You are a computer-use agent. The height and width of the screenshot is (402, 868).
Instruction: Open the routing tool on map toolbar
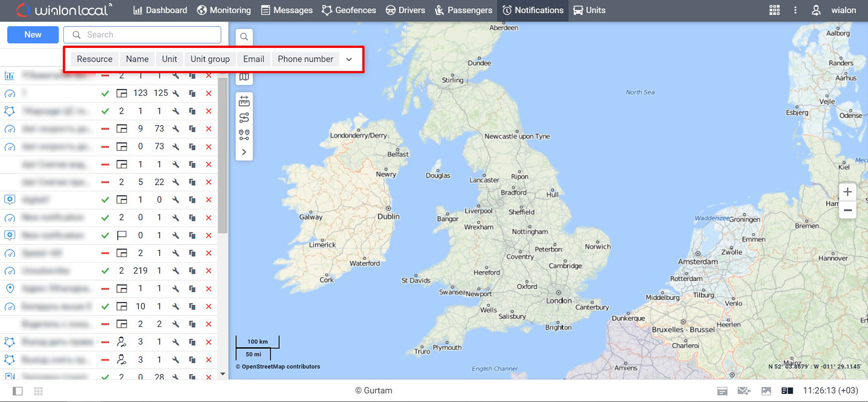(x=244, y=118)
